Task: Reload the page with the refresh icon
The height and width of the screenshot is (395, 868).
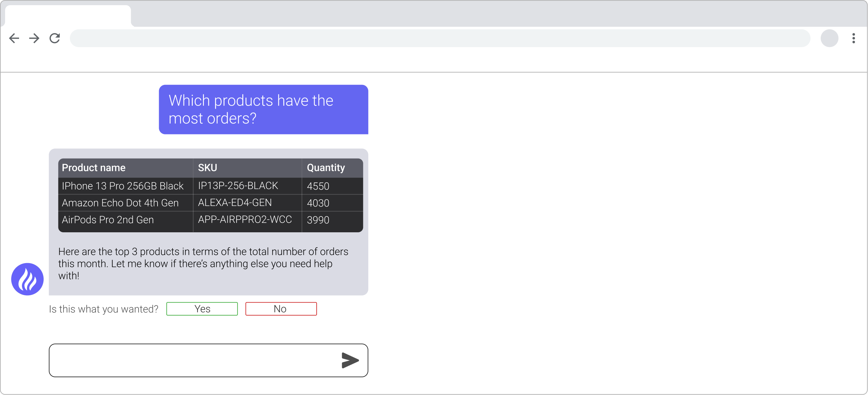Action: tap(55, 38)
